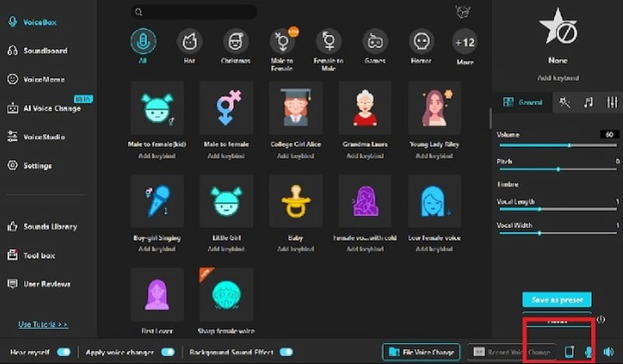The height and width of the screenshot is (364, 623).
Task: Pick the Boy-girl Singing microphone icon
Action: [157, 201]
